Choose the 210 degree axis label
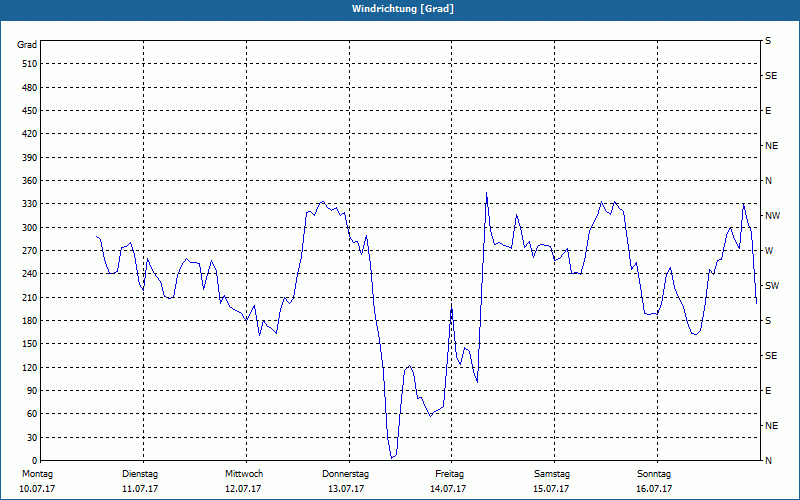The height and width of the screenshot is (500, 800). 30,297
